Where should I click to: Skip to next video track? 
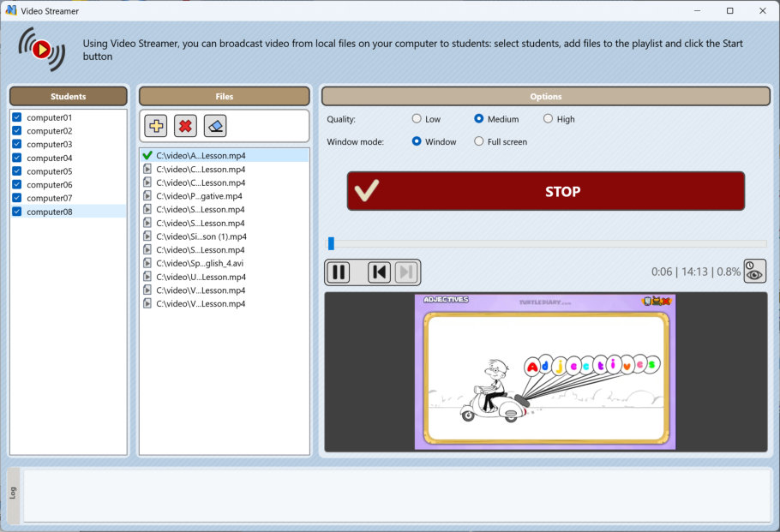(407, 272)
